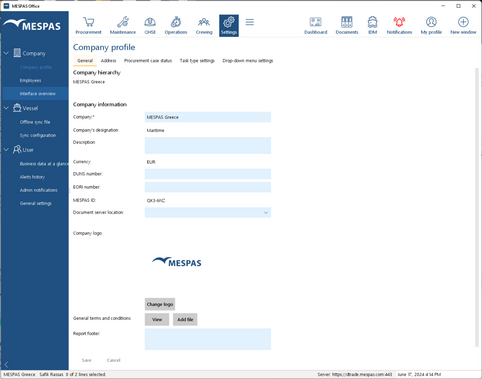Click server address in status bar
The width and height of the screenshot is (482, 379).
[x=355, y=375]
